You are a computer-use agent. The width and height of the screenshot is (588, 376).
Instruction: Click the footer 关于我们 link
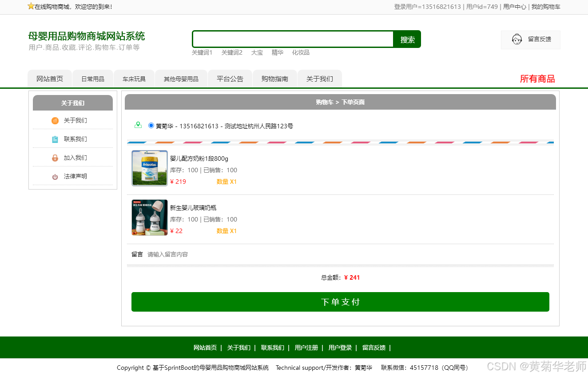click(x=239, y=348)
